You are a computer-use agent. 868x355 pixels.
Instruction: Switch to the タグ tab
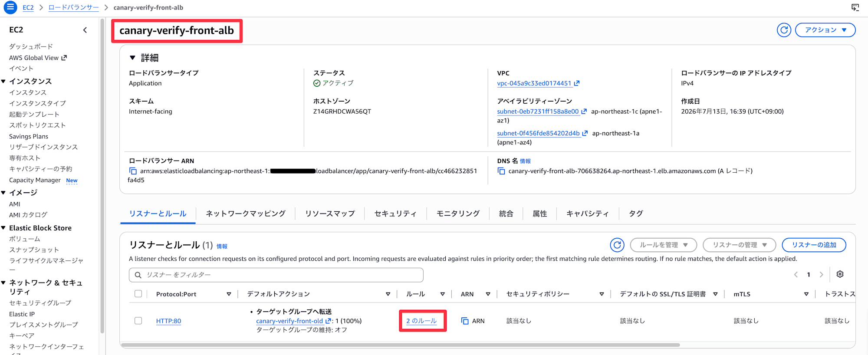click(636, 214)
